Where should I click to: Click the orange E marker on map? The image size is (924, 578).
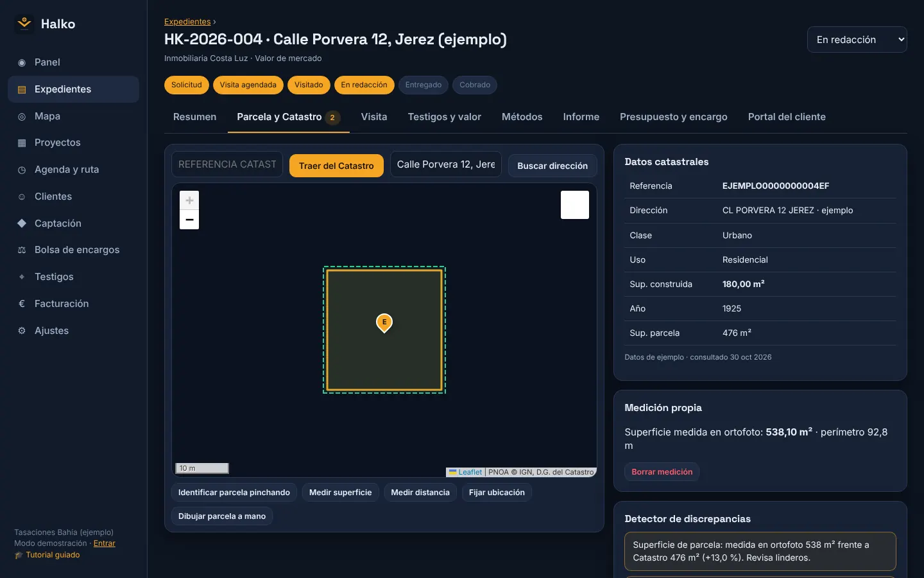pyautogui.click(x=384, y=322)
